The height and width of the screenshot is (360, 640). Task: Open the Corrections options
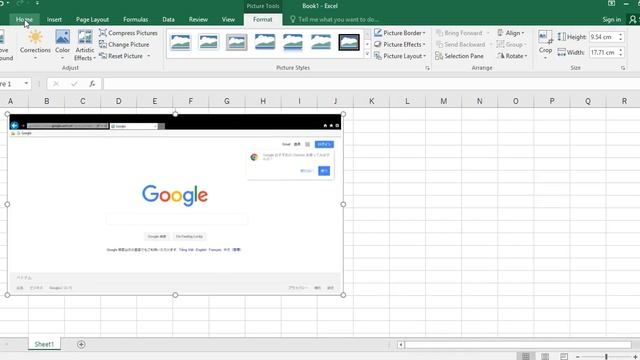pyautogui.click(x=35, y=43)
